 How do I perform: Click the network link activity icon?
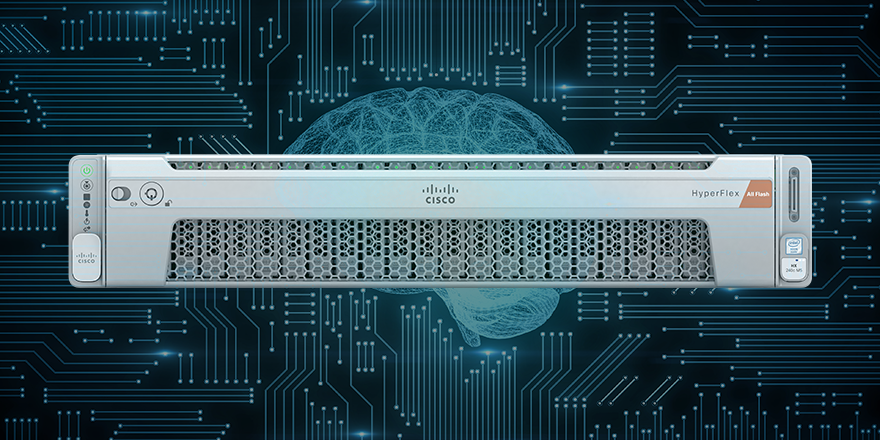coord(86,230)
